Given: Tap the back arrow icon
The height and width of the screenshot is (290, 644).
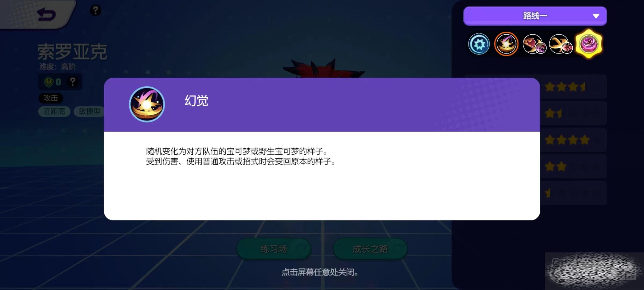Looking at the screenshot, I should click(46, 15).
